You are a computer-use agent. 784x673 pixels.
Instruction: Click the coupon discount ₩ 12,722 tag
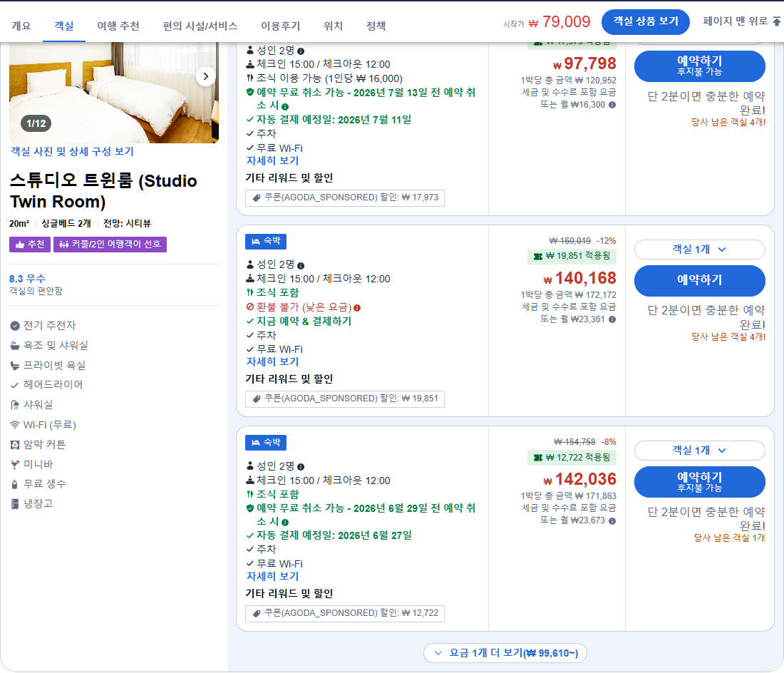tap(344, 614)
